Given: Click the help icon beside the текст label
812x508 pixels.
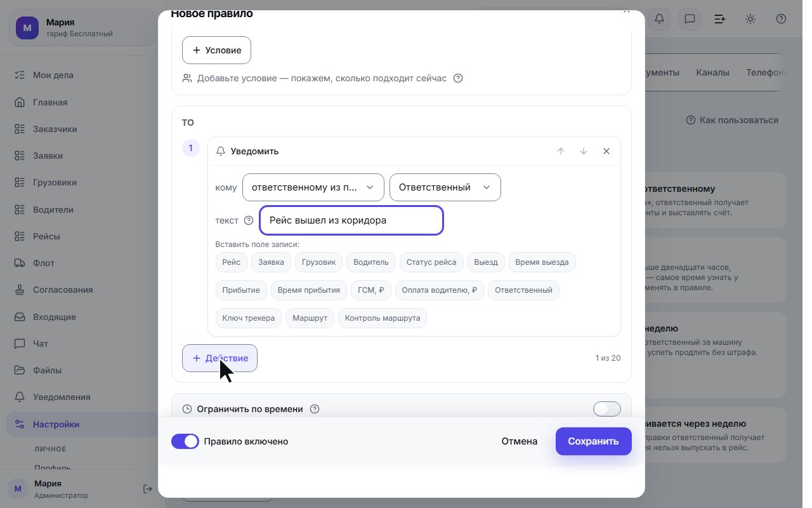Looking at the screenshot, I should (x=249, y=220).
